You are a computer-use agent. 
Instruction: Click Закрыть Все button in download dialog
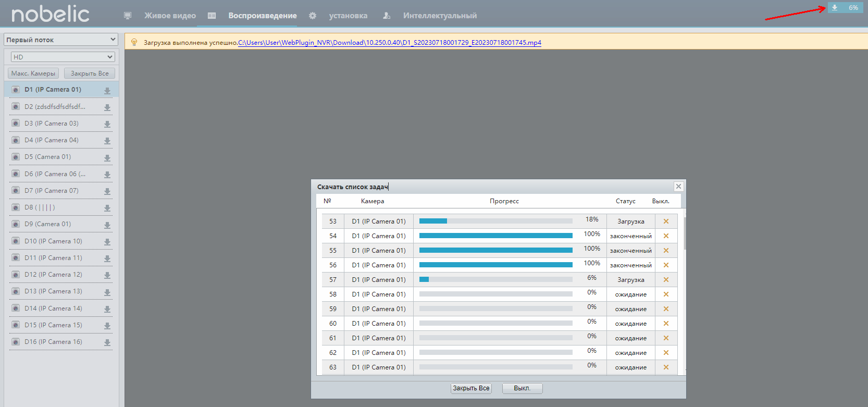(x=471, y=388)
